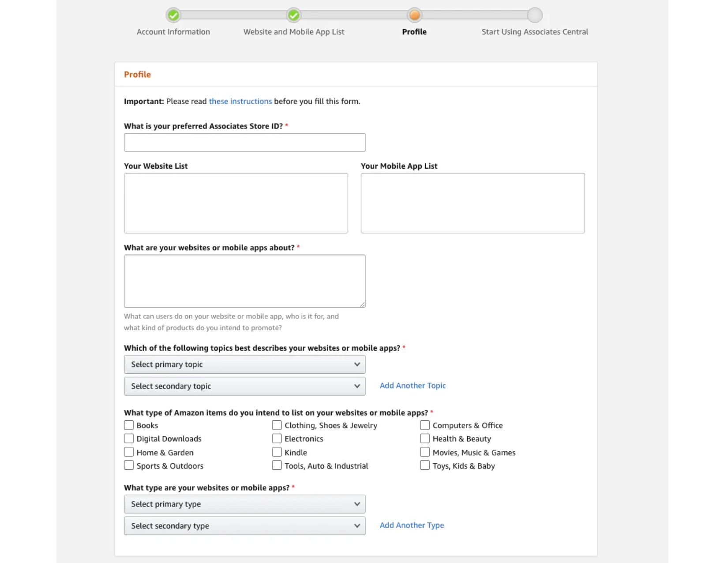728x563 pixels.
Task: Select the Toys, Kids & Baby checkbox
Action: pyautogui.click(x=424, y=465)
